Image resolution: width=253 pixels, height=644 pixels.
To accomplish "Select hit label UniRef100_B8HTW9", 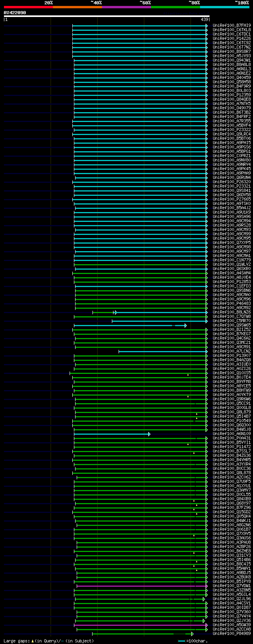I will [232, 391].
